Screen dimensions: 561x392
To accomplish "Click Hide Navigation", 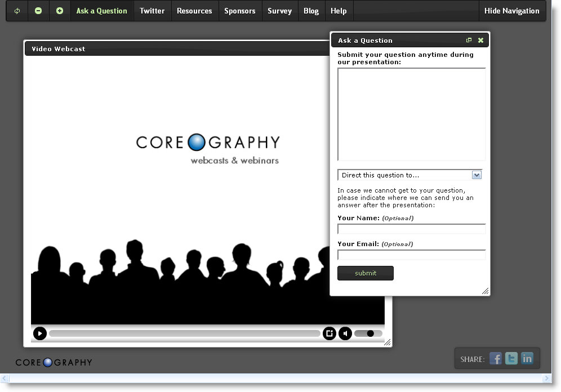I will click(x=511, y=11).
